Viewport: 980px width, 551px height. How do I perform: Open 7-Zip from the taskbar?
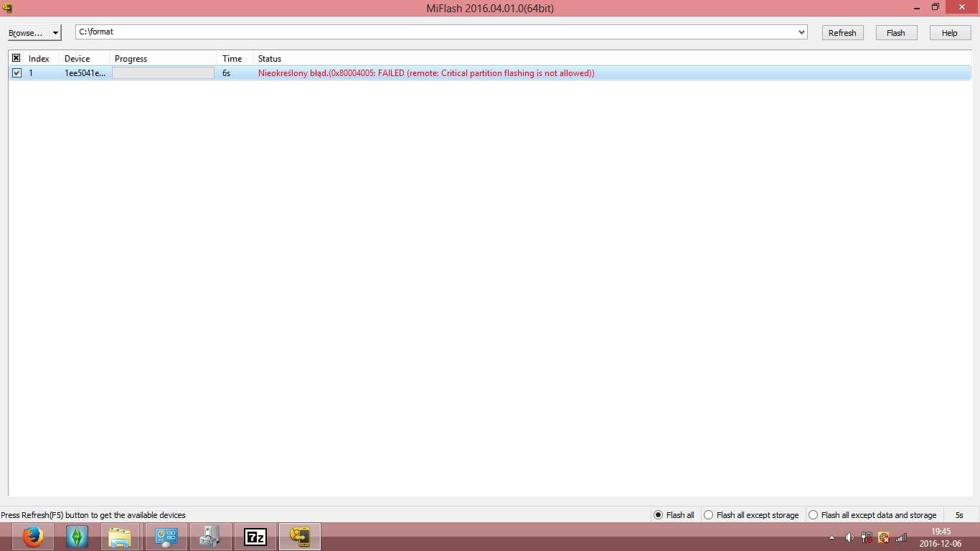tap(255, 537)
